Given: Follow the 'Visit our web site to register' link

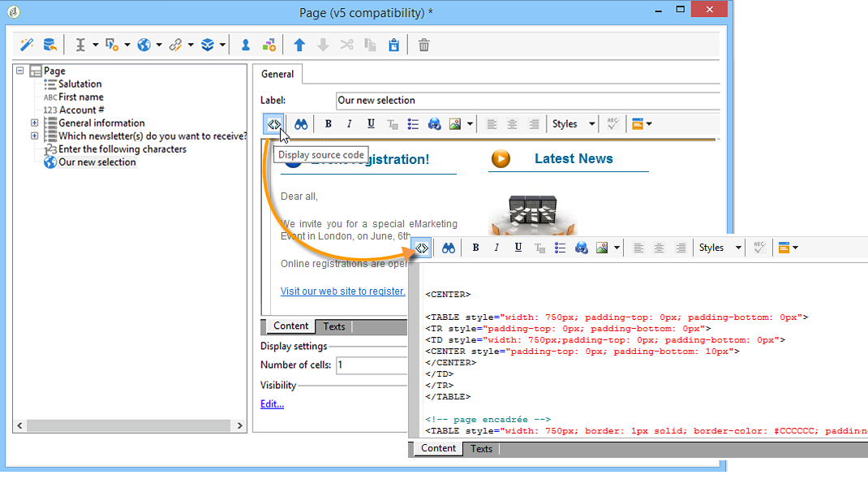Looking at the screenshot, I should point(342,291).
